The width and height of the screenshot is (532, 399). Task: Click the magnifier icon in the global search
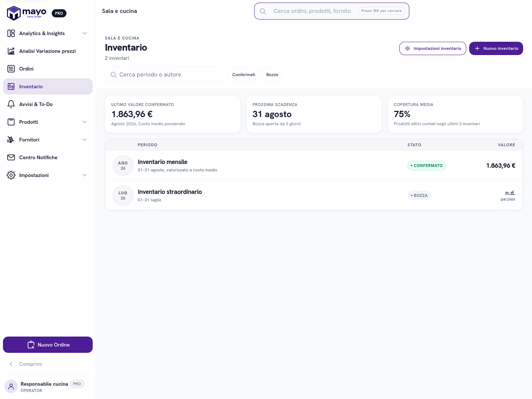[x=263, y=11]
